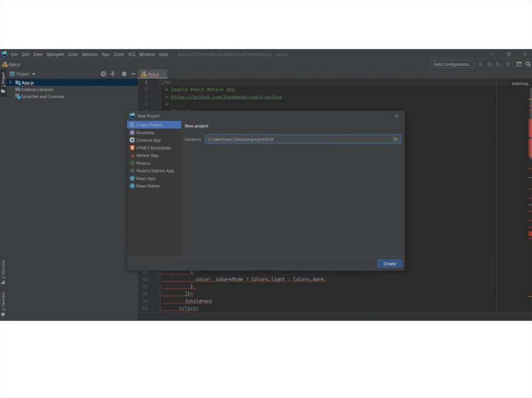Click the project structure window icon beside search
This screenshot has width=532, height=398.
click(518, 64)
